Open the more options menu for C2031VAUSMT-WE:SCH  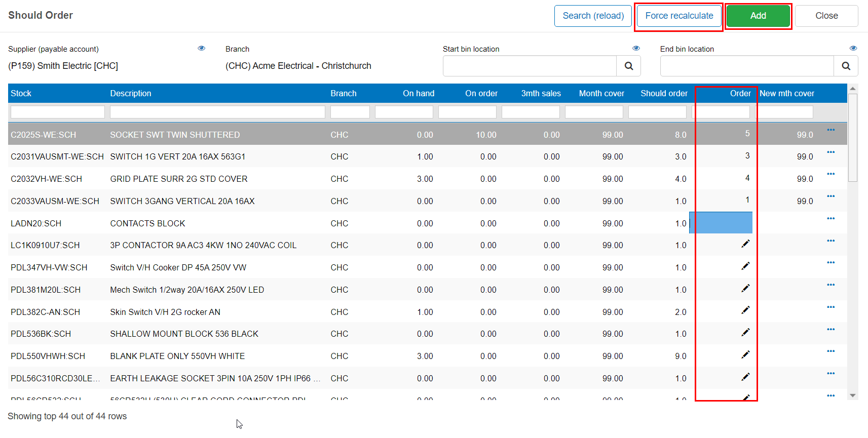coord(831,152)
